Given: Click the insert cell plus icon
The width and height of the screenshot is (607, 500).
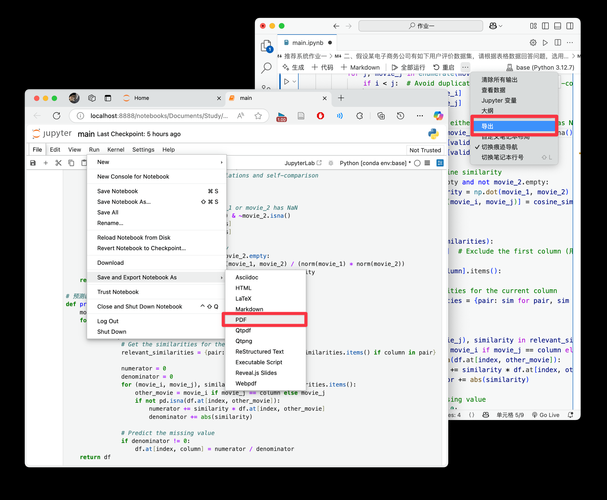Looking at the screenshot, I should (46, 163).
